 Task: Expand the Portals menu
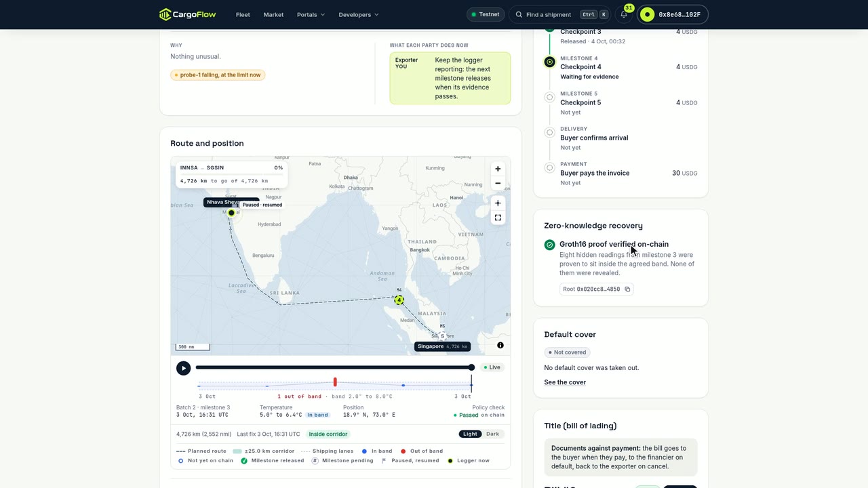[x=311, y=14]
